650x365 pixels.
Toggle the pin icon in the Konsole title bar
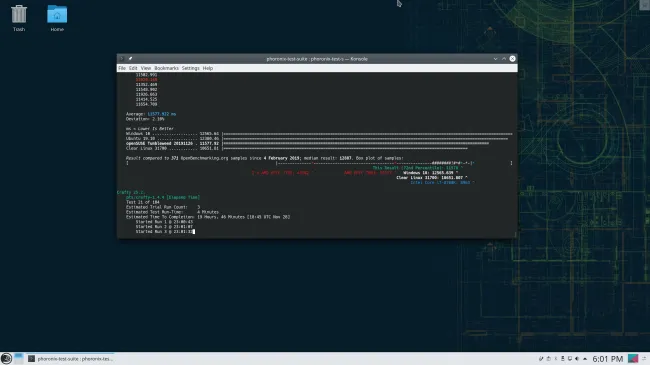[x=130, y=59]
